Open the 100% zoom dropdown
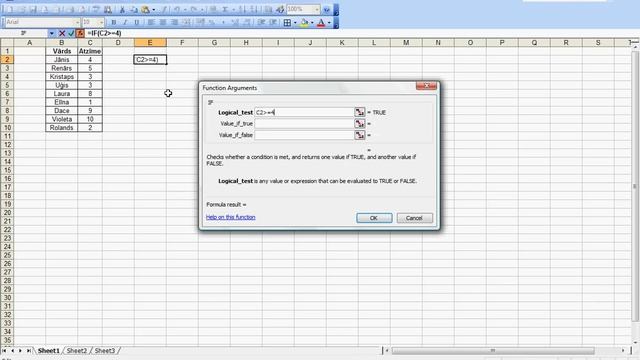Screen dimensions: 640x360 (317, 9)
